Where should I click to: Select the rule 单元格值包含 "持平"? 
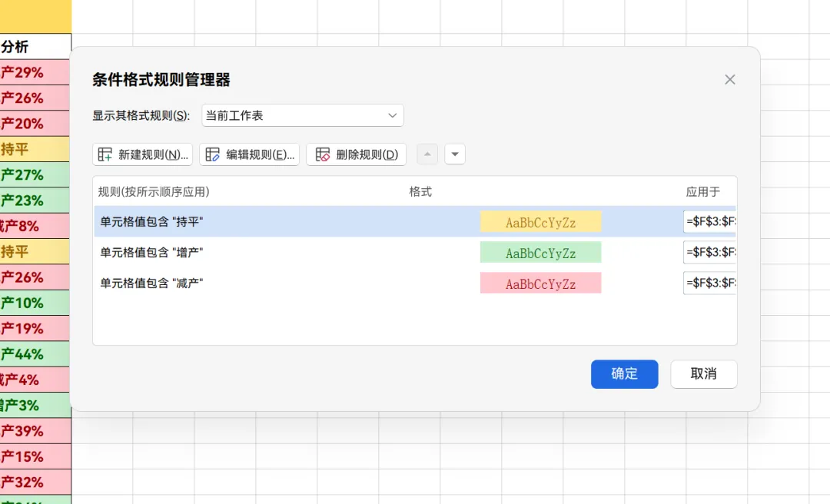point(415,221)
